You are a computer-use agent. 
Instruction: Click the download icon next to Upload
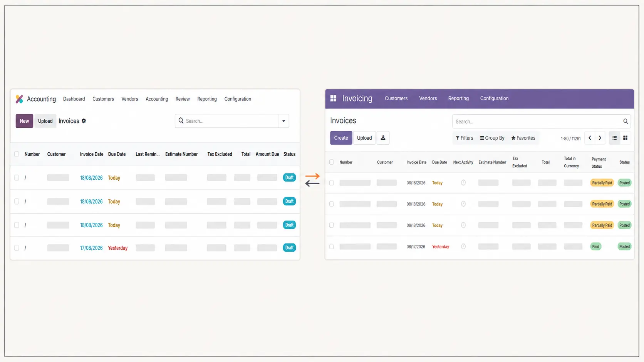point(383,138)
